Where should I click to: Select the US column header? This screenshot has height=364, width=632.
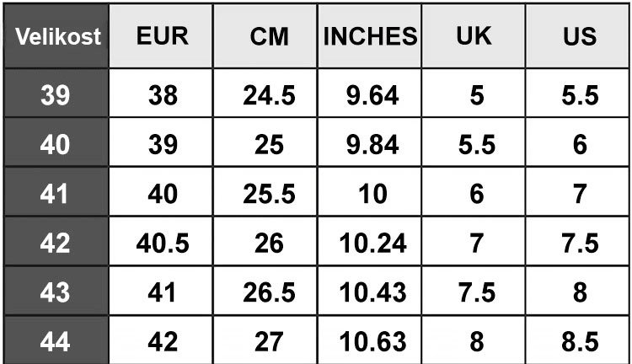(579, 37)
